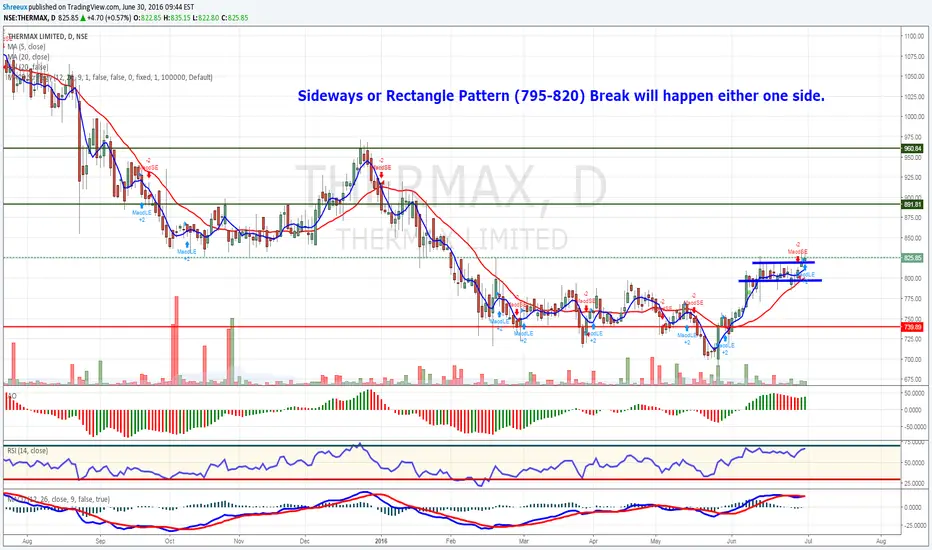Click the Feb label on time axis

(x=451, y=541)
